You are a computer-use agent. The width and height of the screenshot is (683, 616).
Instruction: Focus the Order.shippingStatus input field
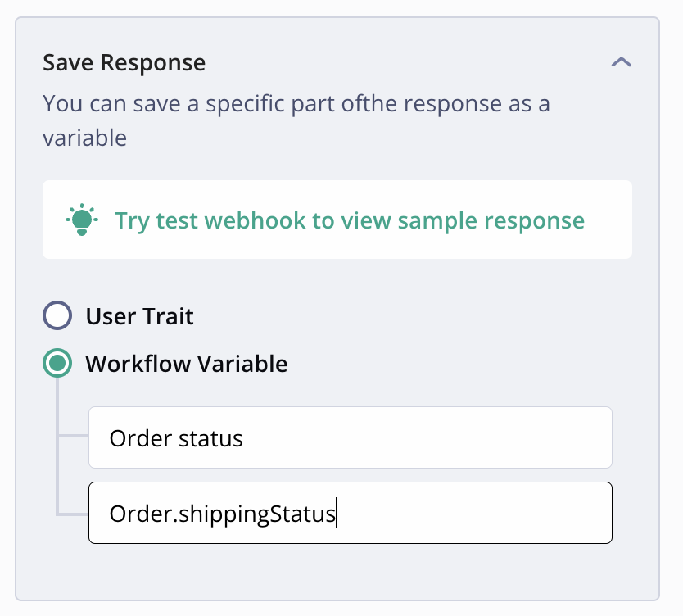(351, 513)
